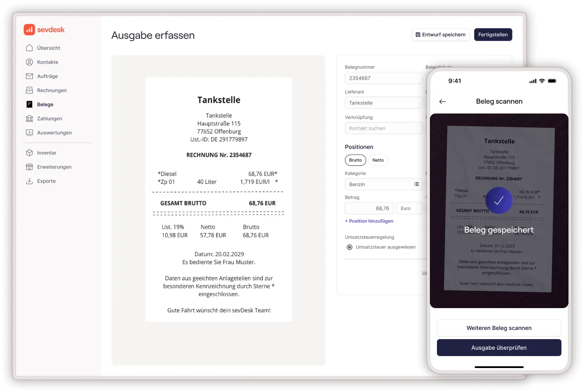This screenshot has width=584, height=392.
Task: Click the Kontakte person icon
Action: pyautogui.click(x=30, y=62)
